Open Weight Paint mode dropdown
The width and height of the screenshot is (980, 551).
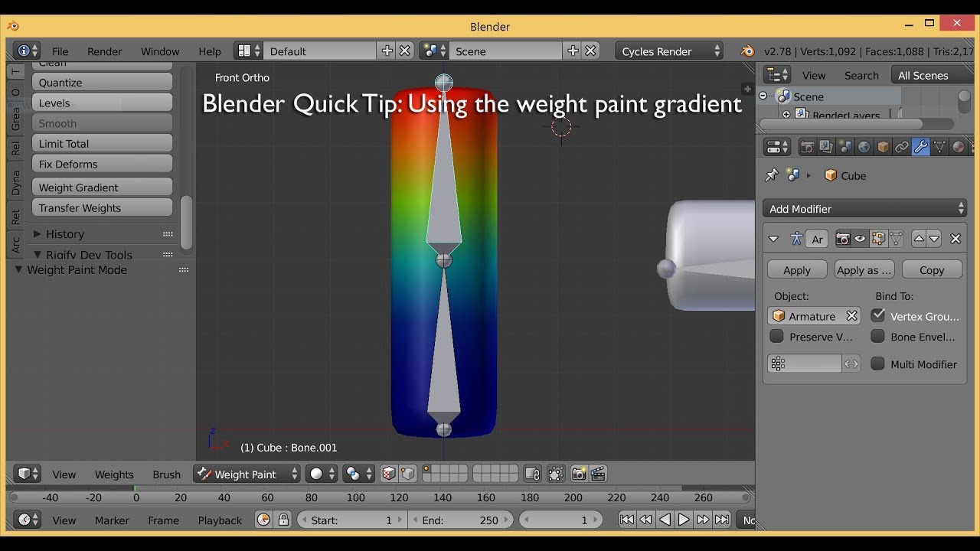click(x=247, y=474)
